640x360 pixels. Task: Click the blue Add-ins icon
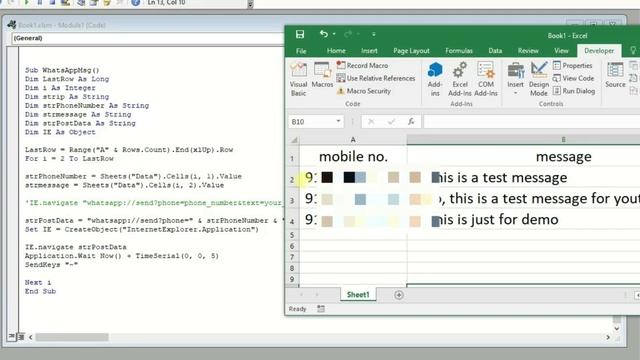[x=435, y=79]
